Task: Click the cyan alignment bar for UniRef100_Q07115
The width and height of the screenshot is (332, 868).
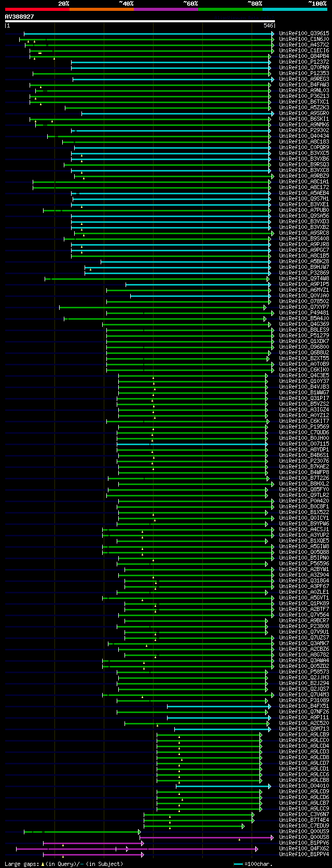Action: tap(192, 444)
